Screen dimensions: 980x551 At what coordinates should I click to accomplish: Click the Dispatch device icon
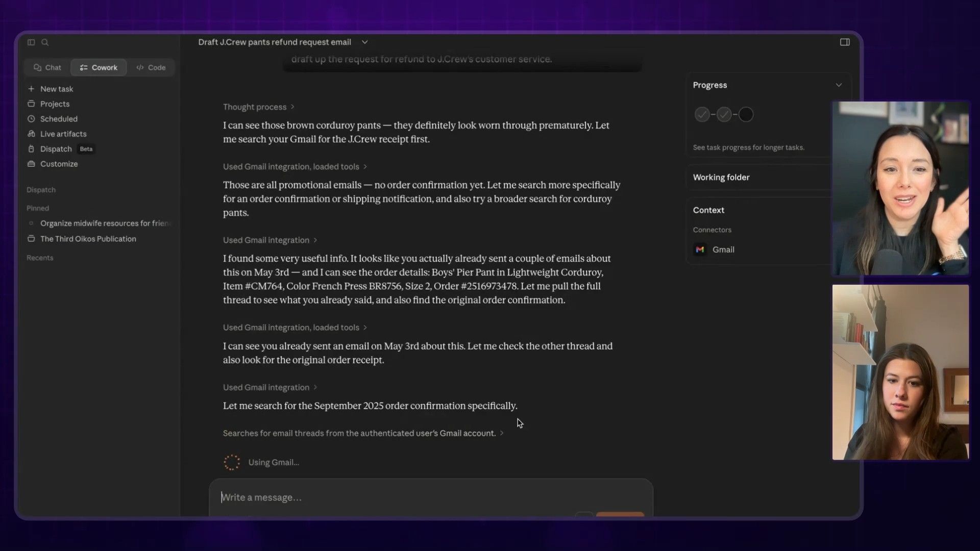31,149
